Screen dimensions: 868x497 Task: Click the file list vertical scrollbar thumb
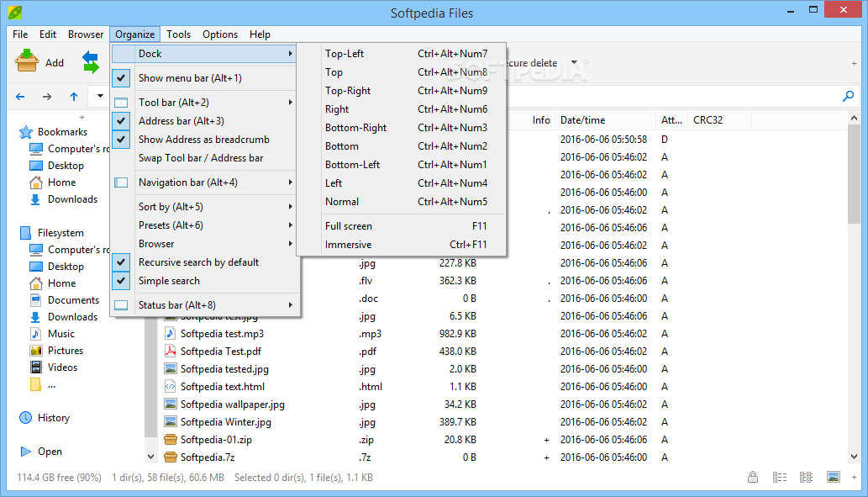(x=854, y=175)
